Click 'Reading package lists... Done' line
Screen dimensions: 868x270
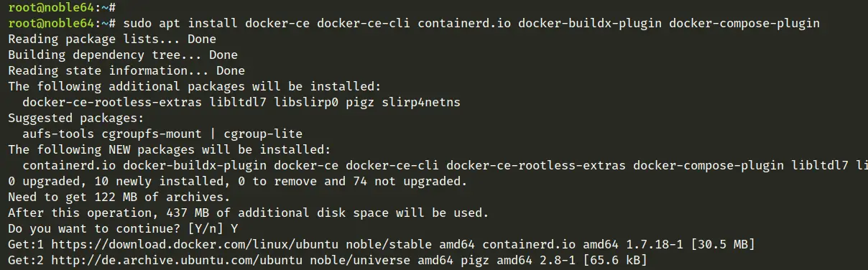112,39
